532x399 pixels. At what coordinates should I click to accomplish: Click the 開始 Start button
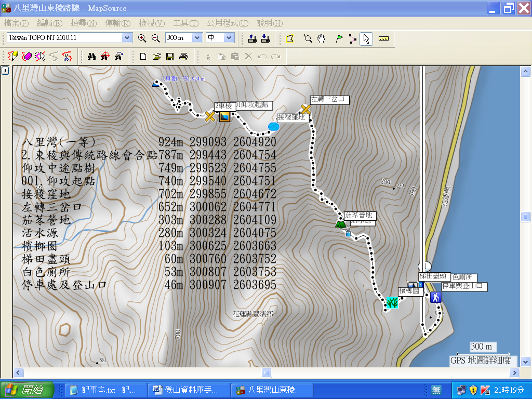(x=27, y=390)
